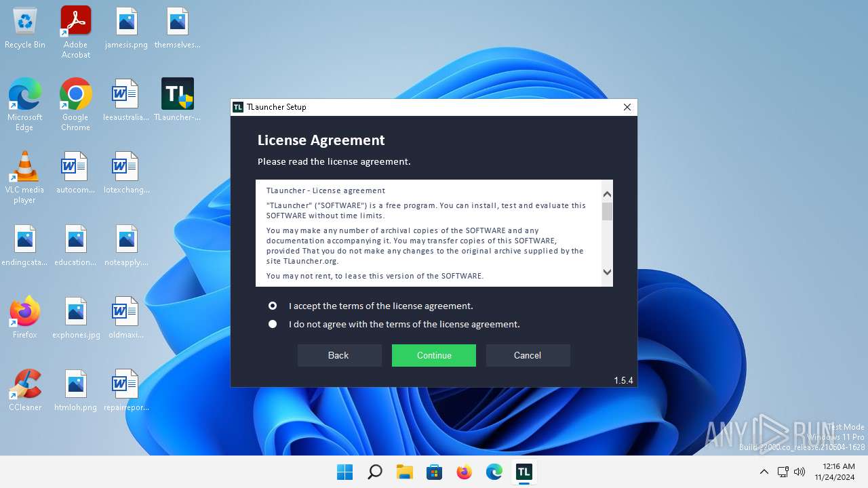Show hidden system tray icons
Viewport: 868px width, 488px height.
tap(764, 472)
